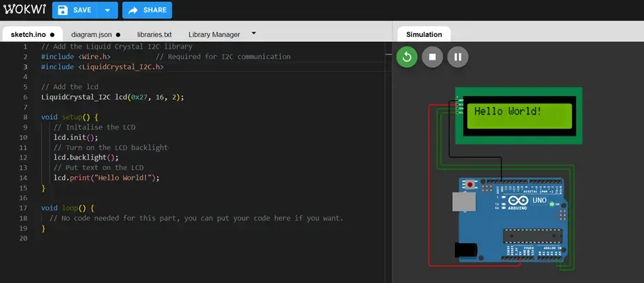Open the Library Manager tab

click(214, 34)
